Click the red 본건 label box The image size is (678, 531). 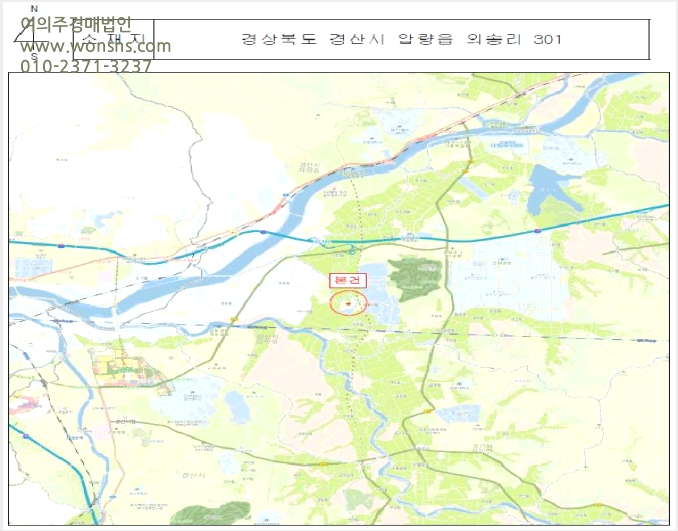(x=348, y=280)
